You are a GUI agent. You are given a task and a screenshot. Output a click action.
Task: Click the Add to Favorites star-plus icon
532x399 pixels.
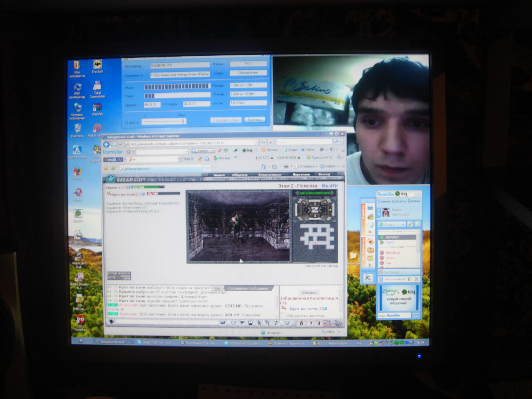point(113,168)
